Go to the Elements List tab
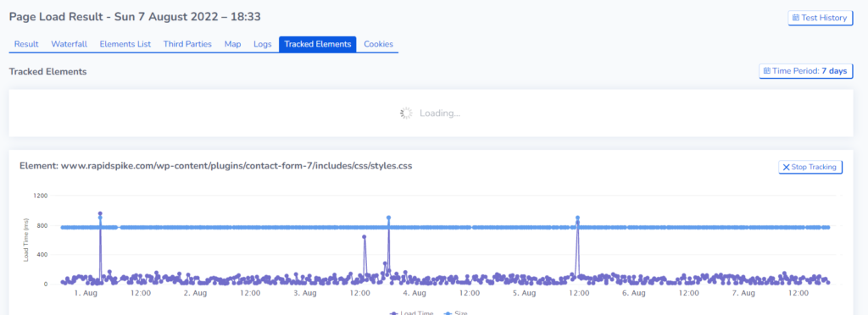Screen dimensions: 868x315 (125, 44)
